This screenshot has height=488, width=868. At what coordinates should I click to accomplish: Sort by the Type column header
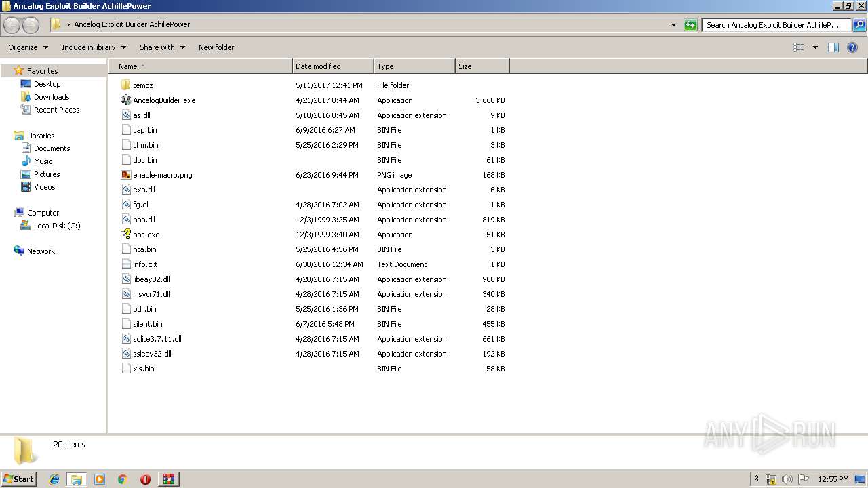tap(414, 66)
